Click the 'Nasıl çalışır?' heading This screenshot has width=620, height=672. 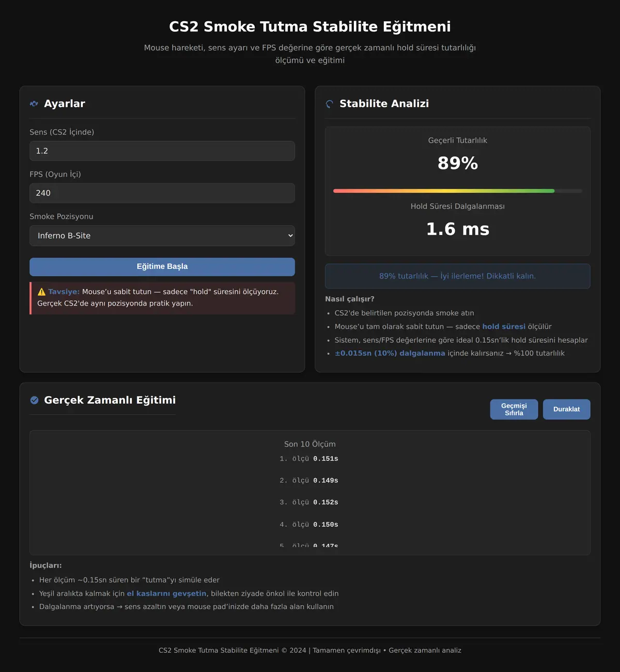tap(350, 299)
